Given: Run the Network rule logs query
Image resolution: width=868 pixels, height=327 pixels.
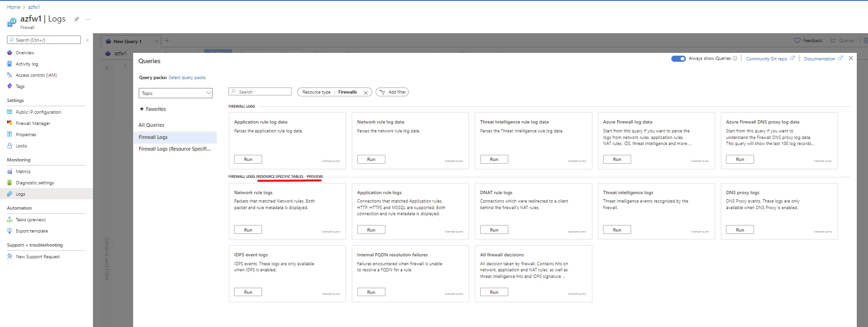Looking at the screenshot, I should (248, 230).
